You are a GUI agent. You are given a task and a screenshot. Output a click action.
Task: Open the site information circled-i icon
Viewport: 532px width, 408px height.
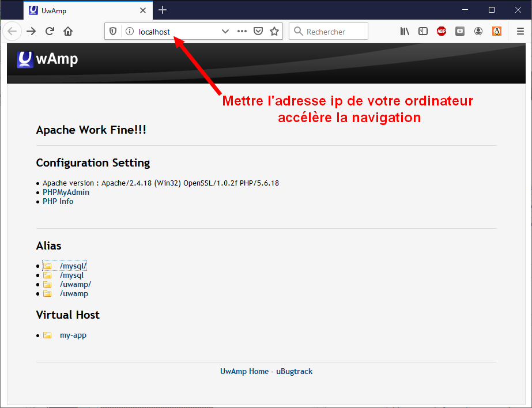[x=129, y=31]
